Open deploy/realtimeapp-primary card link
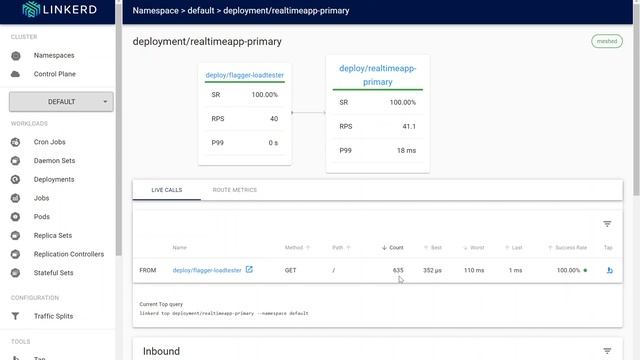The width and height of the screenshot is (640, 360). pos(378,75)
